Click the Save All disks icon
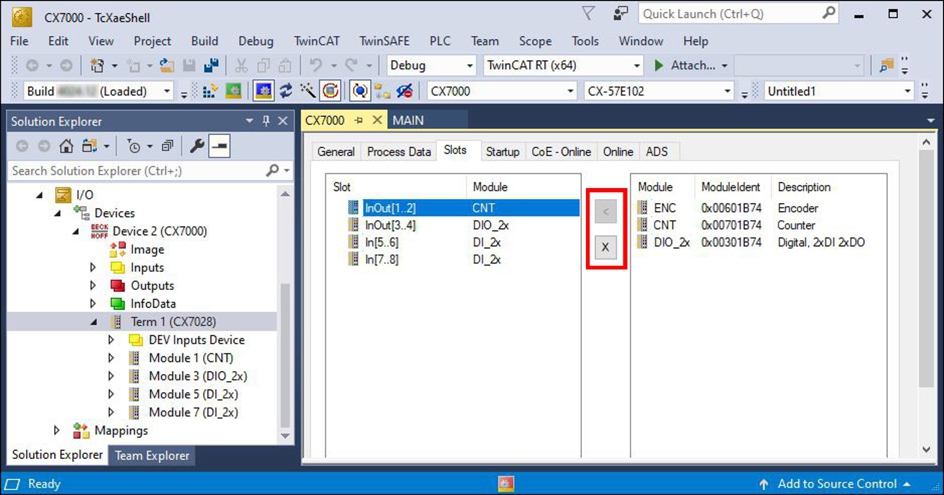The image size is (944, 495). pyautogui.click(x=211, y=65)
